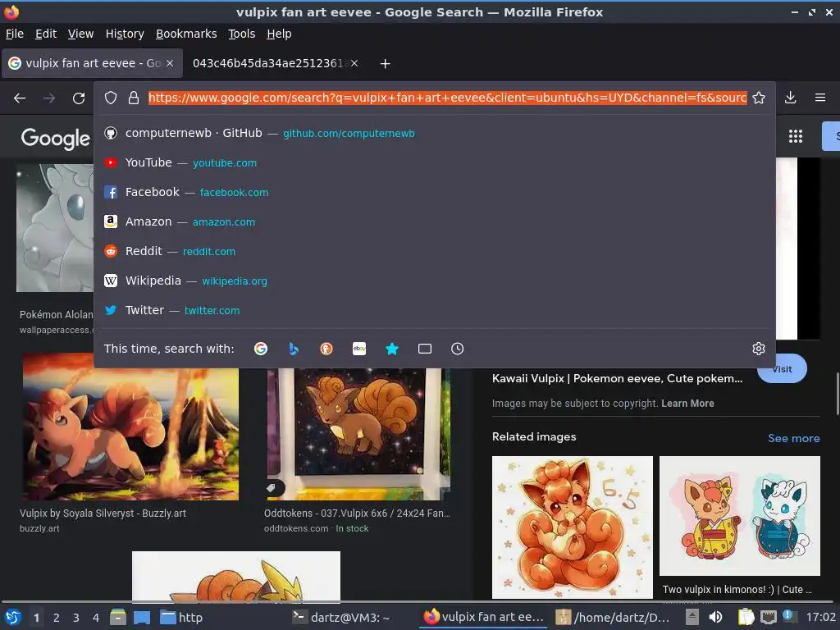Open the Tools menu
This screenshot has width=840, height=630.
(242, 34)
